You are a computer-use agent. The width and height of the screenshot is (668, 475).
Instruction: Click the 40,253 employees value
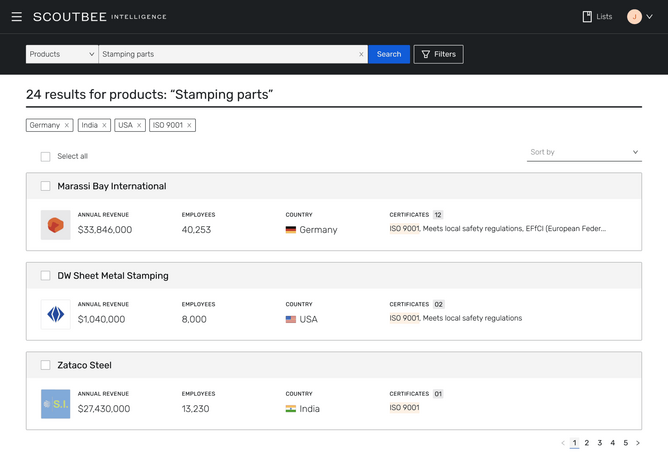tap(196, 230)
